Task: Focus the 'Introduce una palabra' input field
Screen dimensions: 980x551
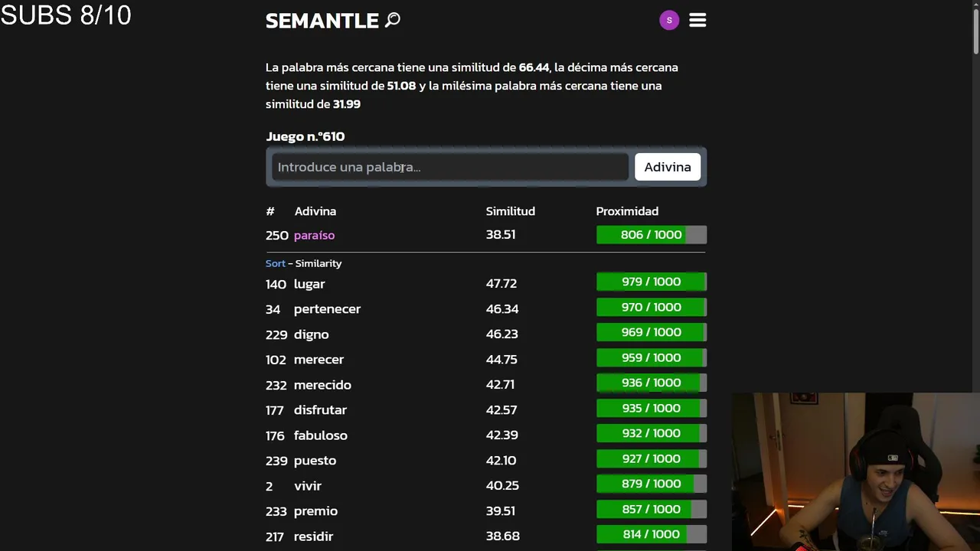Action: point(450,167)
